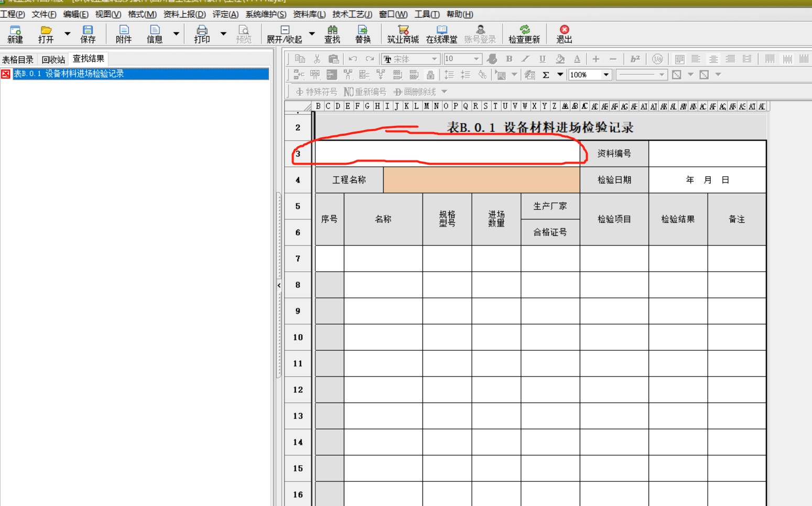The width and height of the screenshot is (812, 506).
Task: Open the 技术工艺(J) menu
Action: pos(352,14)
